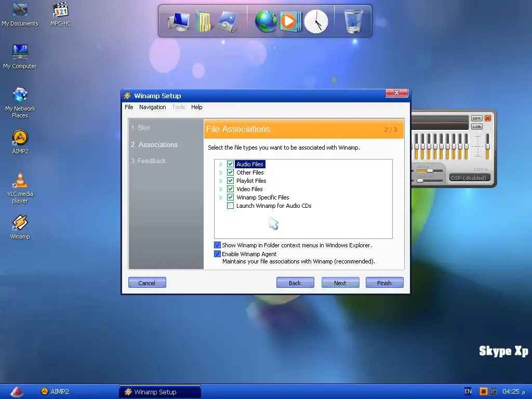
Task: Click the Next button
Action: [x=340, y=283]
